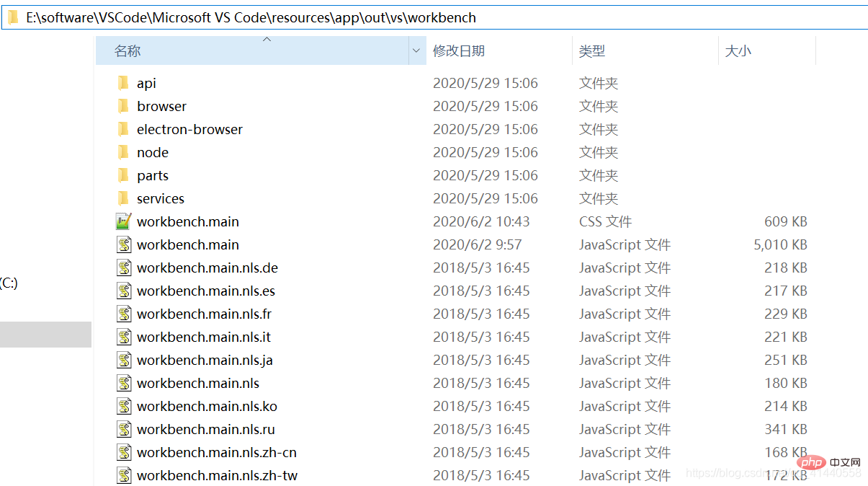Click the CSS 文件 type cell
Viewport: 868px width, 486px height.
pos(605,221)
